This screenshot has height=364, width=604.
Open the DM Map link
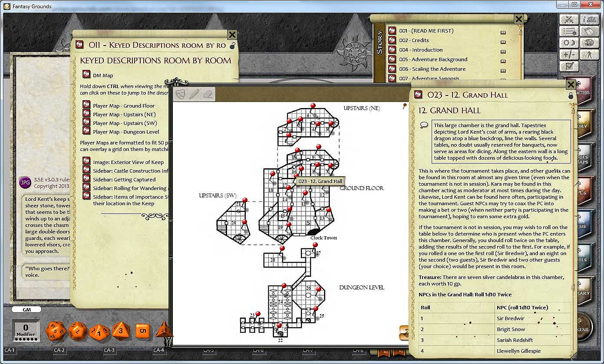(x=103, y=75)
